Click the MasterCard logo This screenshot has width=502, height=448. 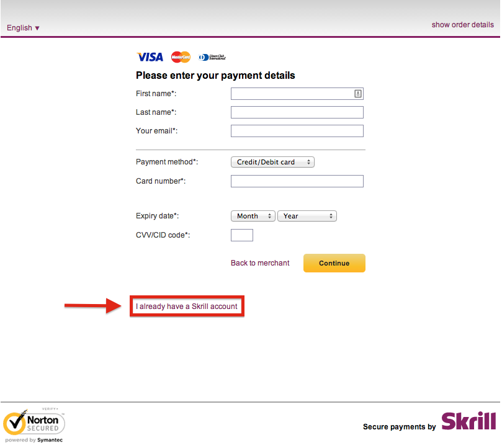[x=181, y=57]
